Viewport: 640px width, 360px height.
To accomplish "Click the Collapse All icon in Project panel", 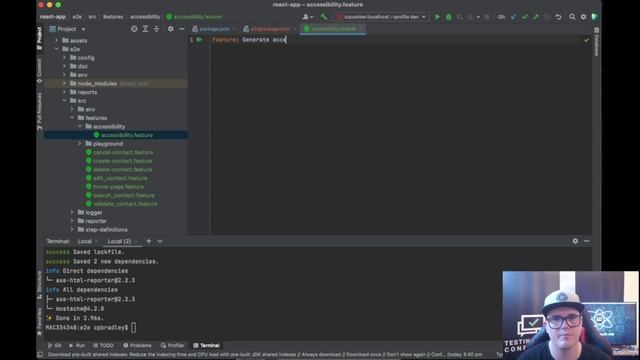I will (156, 29).
